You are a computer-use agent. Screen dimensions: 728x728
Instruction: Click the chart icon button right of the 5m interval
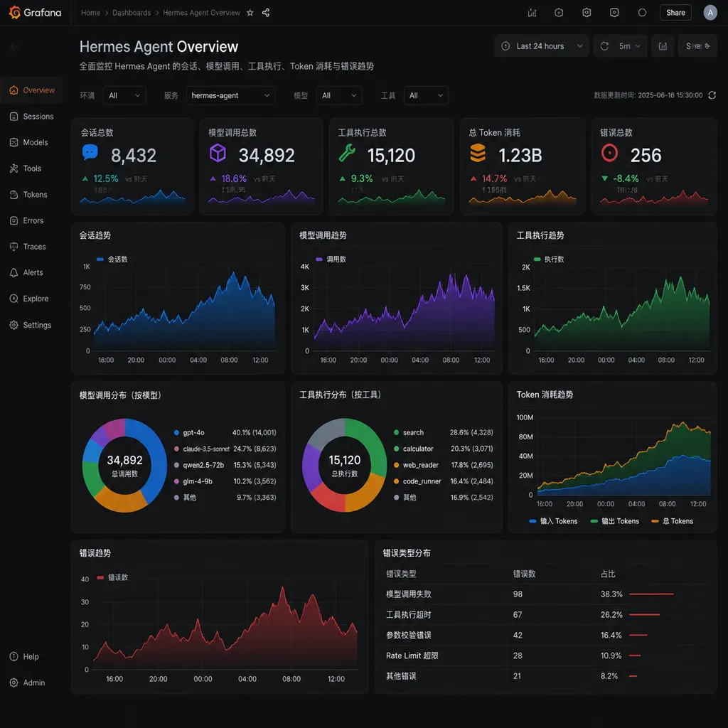tap(663, 46)
